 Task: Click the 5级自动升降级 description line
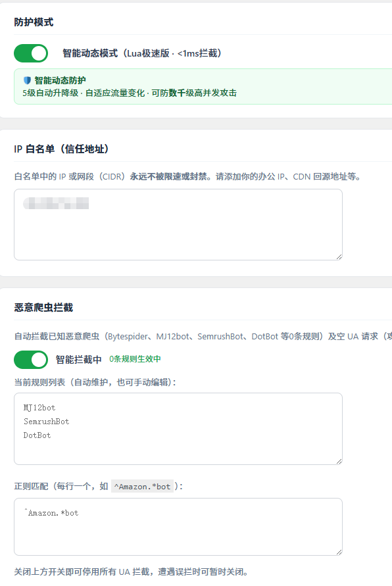(130, 93)
